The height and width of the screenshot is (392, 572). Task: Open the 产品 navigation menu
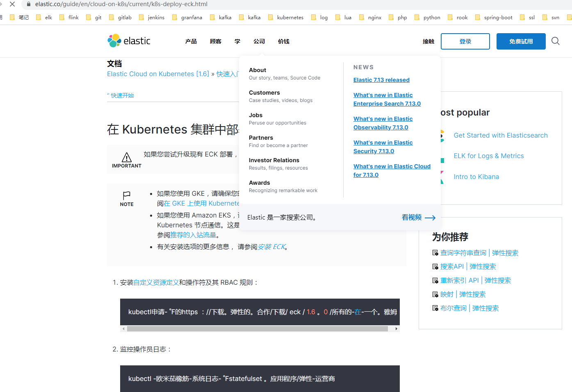point(191,41)
